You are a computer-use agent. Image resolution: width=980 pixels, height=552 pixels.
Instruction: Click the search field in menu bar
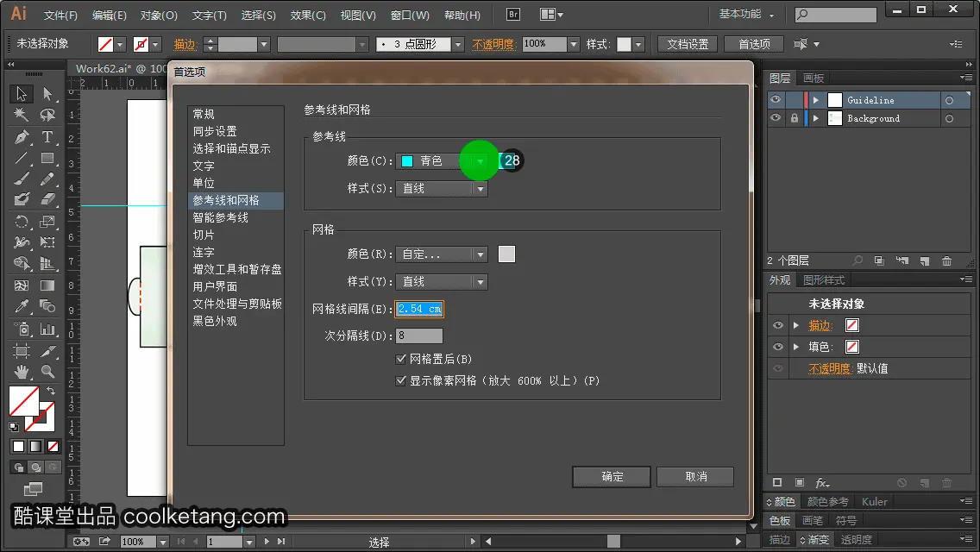(836, 15)
